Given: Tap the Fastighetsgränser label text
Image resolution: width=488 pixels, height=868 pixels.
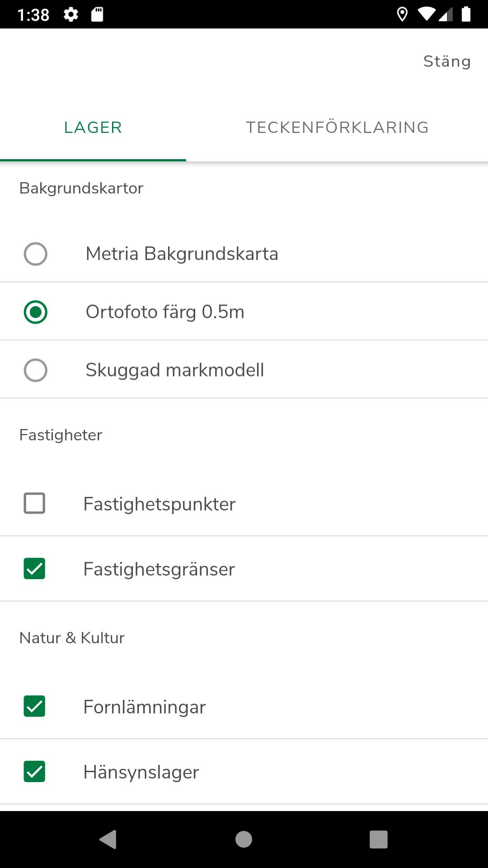Looking at the screenshot, I should click(x=159, y=569).
